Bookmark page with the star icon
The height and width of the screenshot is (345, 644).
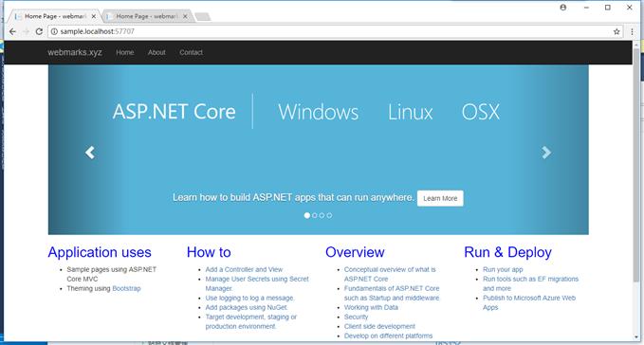(x=616, y=31)
